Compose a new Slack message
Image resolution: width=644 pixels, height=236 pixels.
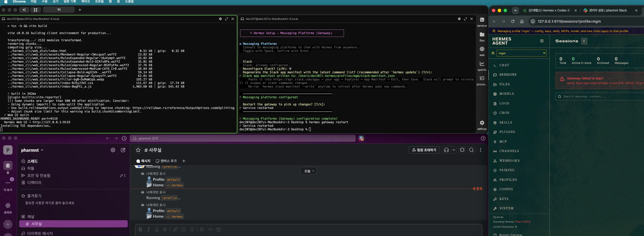[x=123, y=150]
